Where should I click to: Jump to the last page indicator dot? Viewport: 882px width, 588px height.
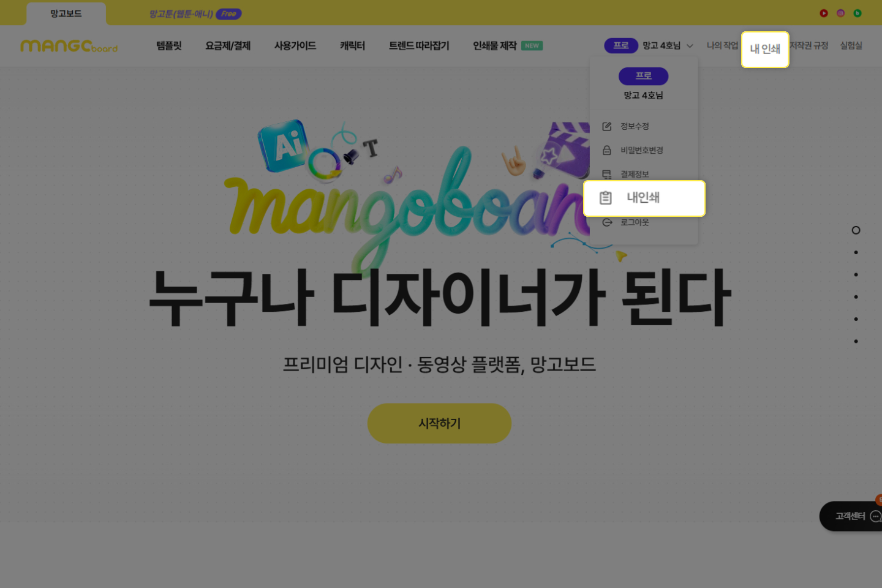856,341
